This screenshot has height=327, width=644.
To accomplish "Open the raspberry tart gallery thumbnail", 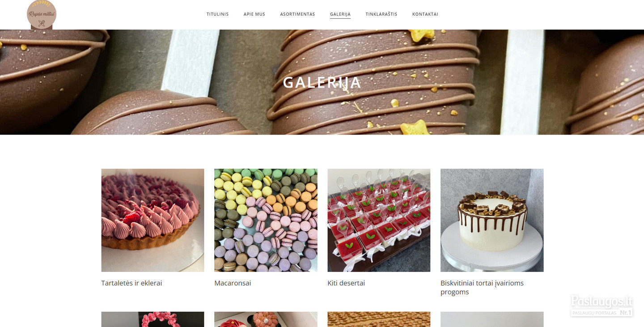I will pos(153,220).
